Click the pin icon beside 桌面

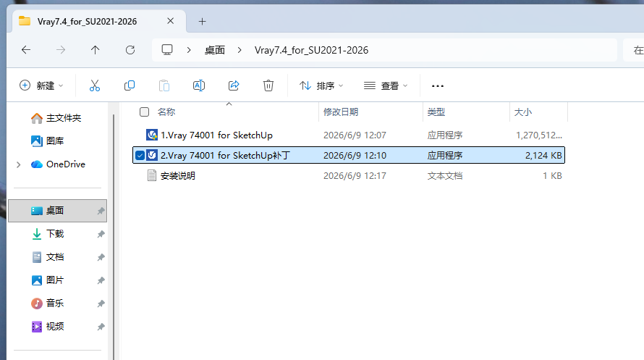pos(101,211)
